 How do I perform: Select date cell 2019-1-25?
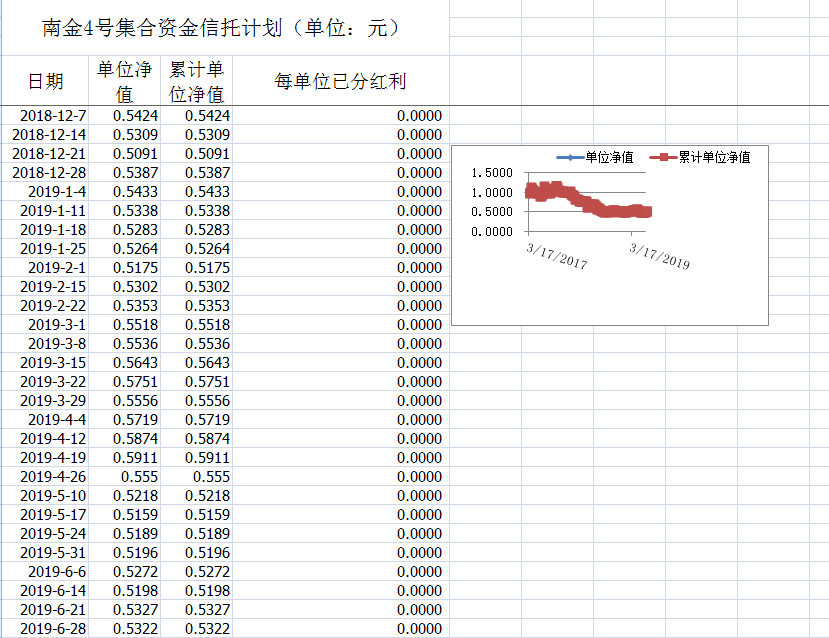[x=45, y=248]
